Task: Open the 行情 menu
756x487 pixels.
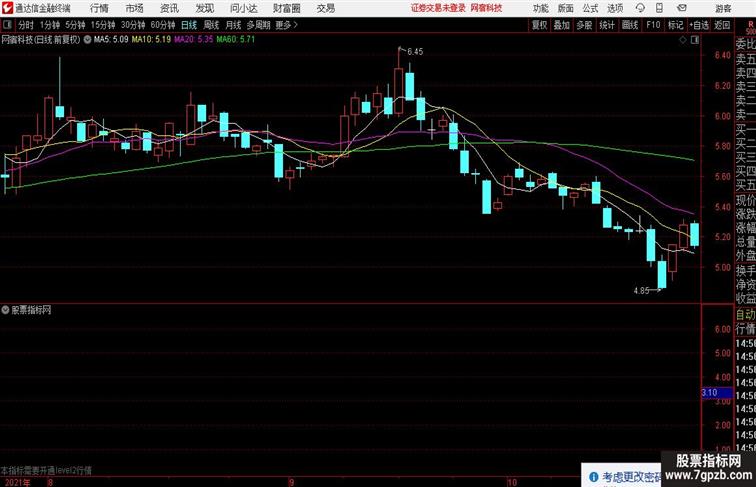Action: [x=99, y=8]
